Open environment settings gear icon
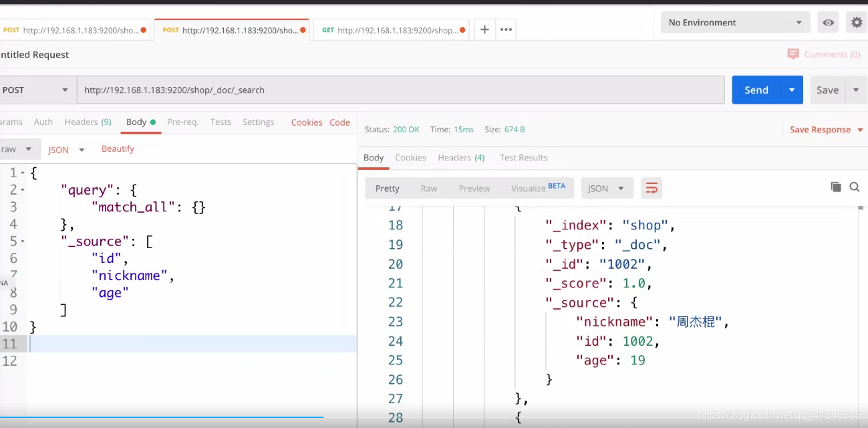 pyautogui.click(x=857, y=22)
